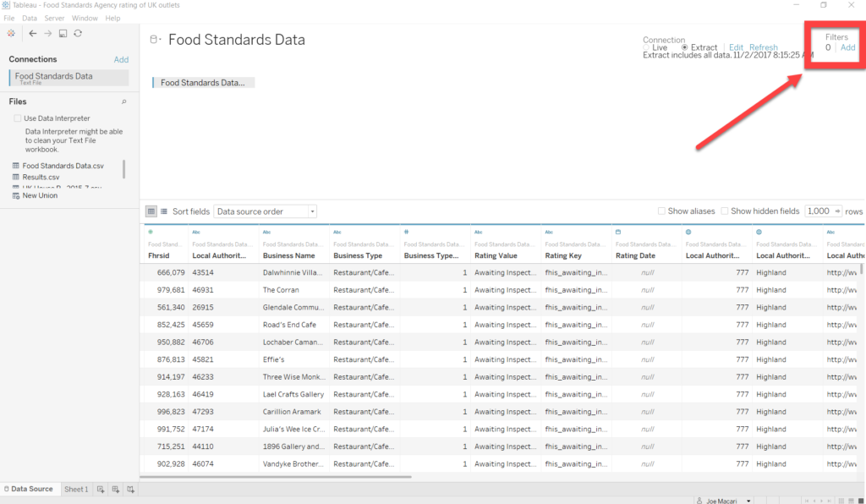Open the File menu

pyautogui.click(x=8, y=19)
